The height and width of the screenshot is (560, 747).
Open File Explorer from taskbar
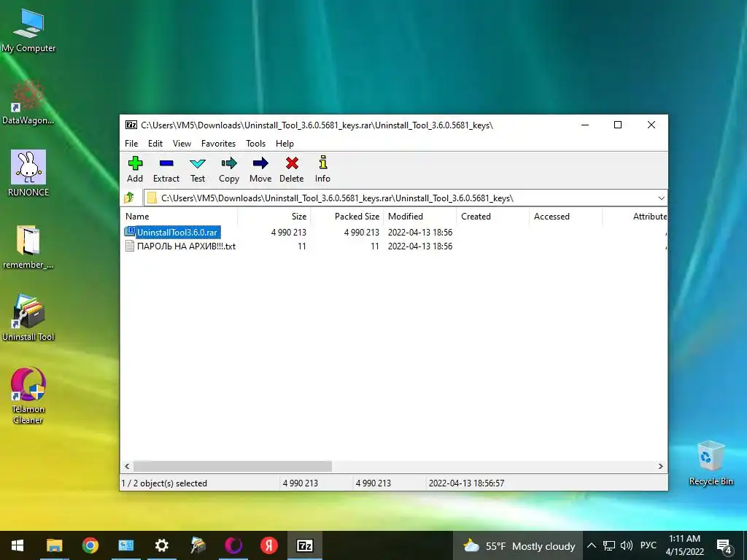pyautogui.click(x=54, y=545)
